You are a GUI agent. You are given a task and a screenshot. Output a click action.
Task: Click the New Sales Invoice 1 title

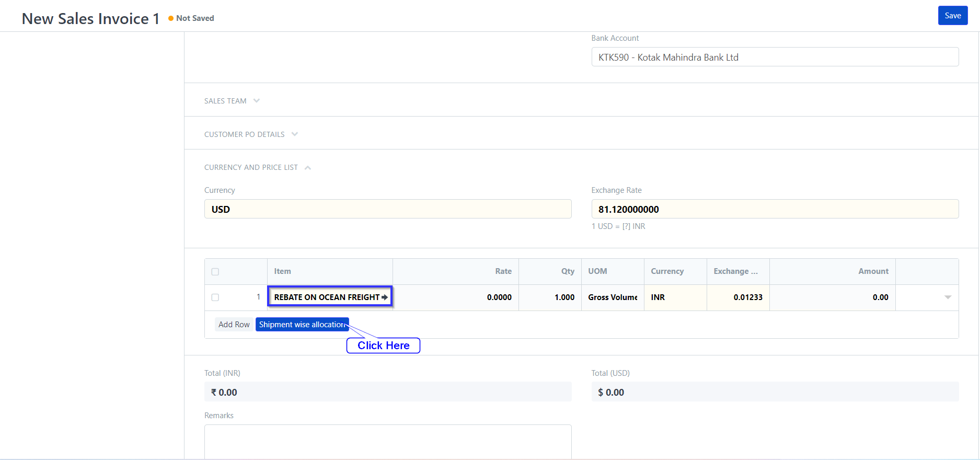click(90, 19)
